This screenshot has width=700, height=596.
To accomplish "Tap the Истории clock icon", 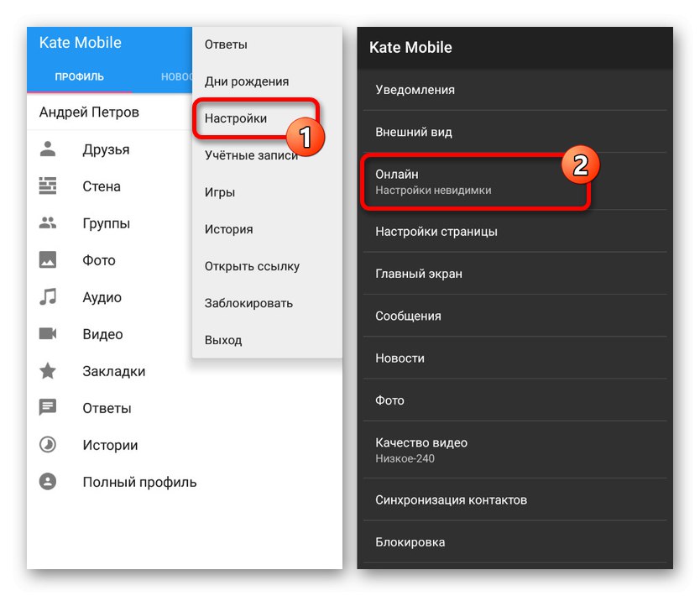I will (x=48, y=445).
